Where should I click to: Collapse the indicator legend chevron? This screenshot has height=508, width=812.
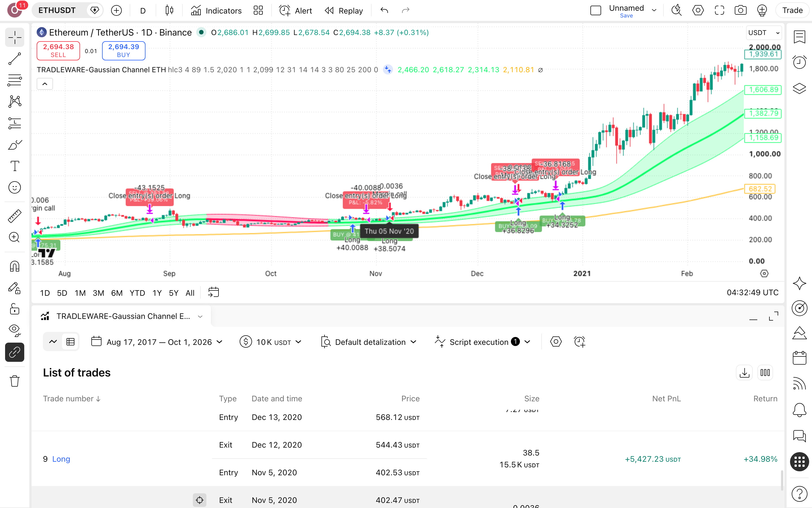(45, 84)
